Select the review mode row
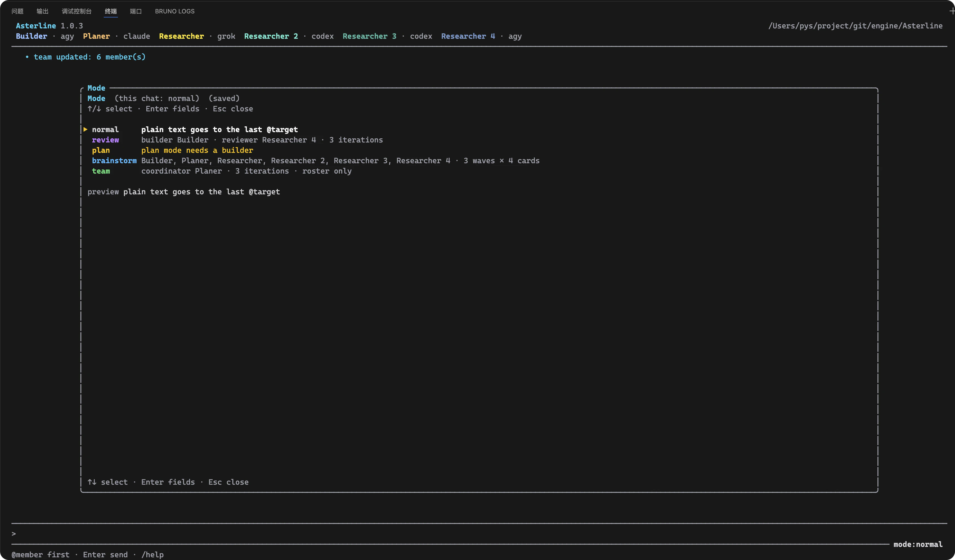 tap(479, 140)
